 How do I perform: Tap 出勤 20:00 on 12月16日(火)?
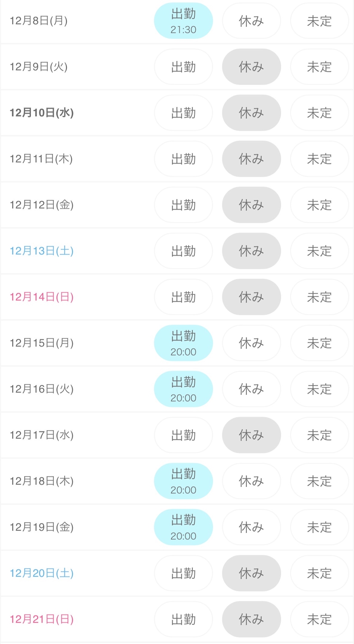coord(183,389)
